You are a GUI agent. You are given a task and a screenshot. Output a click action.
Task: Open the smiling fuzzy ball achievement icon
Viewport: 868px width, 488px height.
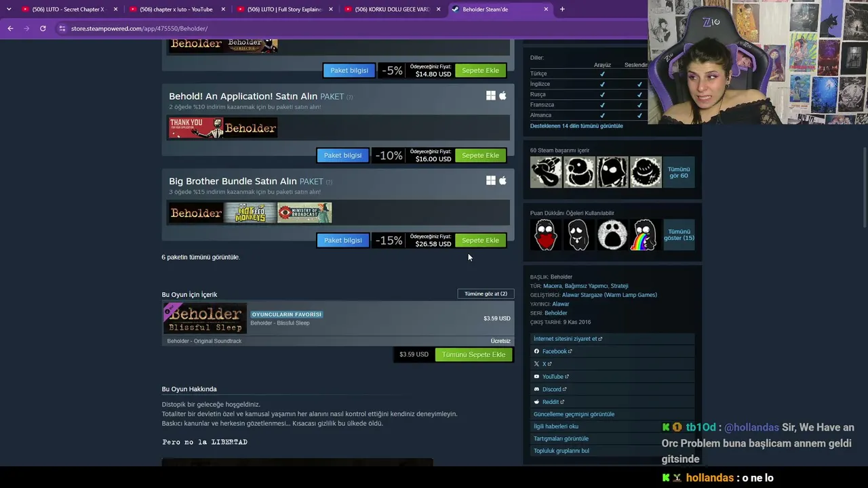point(646,172)
